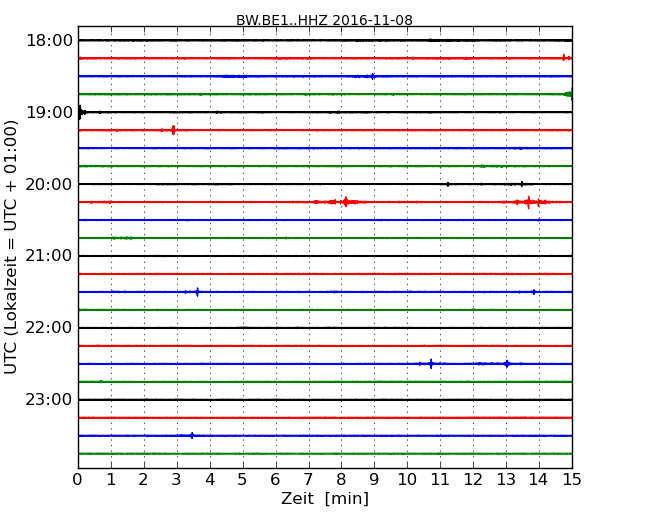650x520 pixels.
Task: Click x-axis tick label 3
Action: (x=177, y=480)
